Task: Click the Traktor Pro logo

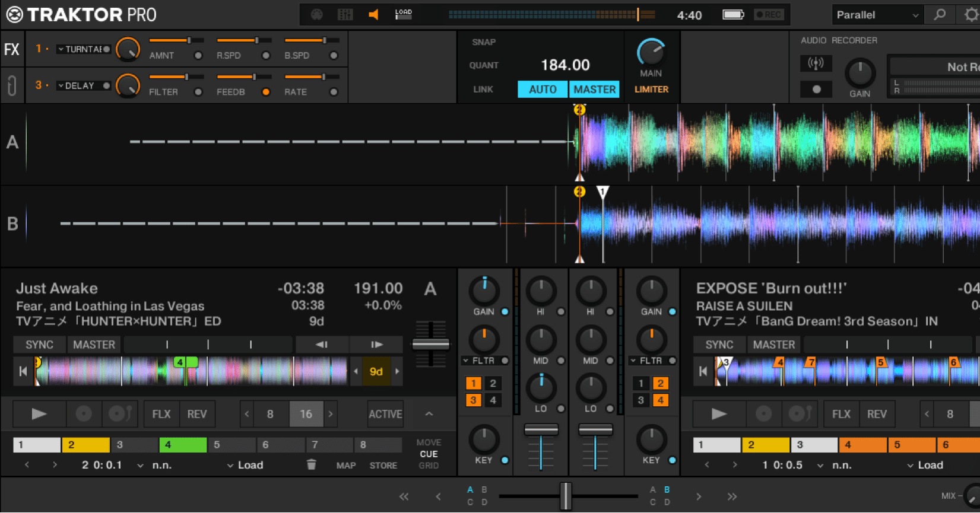Action: pyautogui.click(x=81, y=15)
